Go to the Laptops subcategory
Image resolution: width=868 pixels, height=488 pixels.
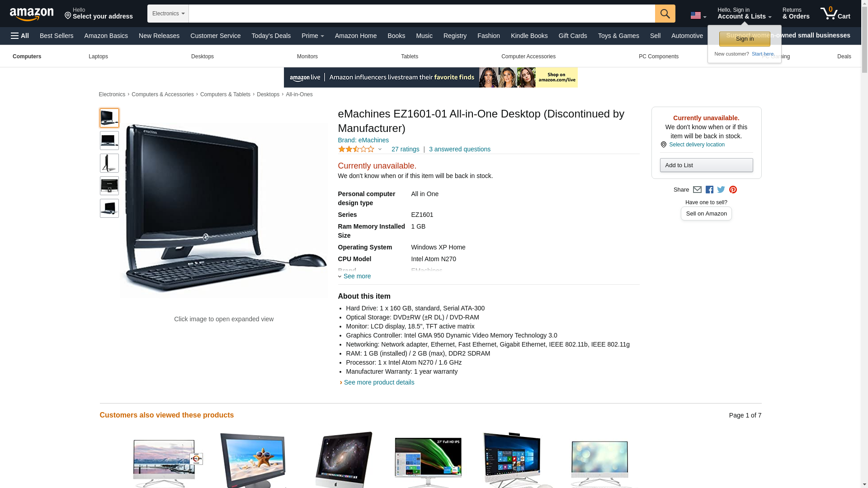98,56
